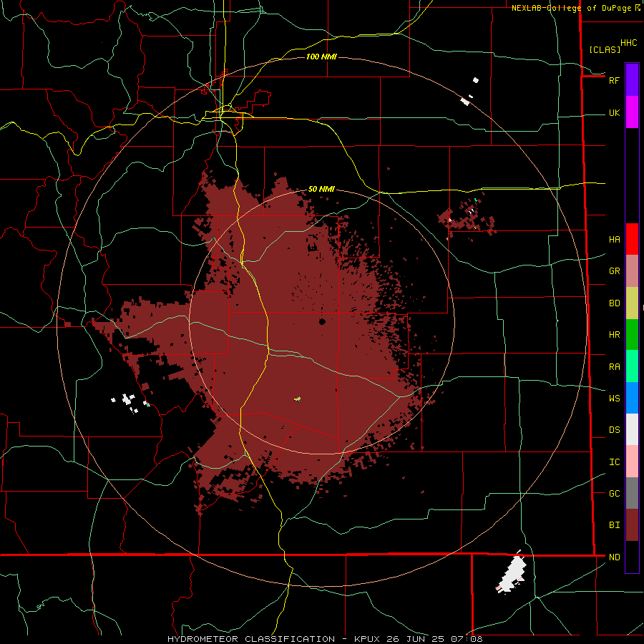
Task: Click the DS white legend swatch
Action: tap(632, 429)
